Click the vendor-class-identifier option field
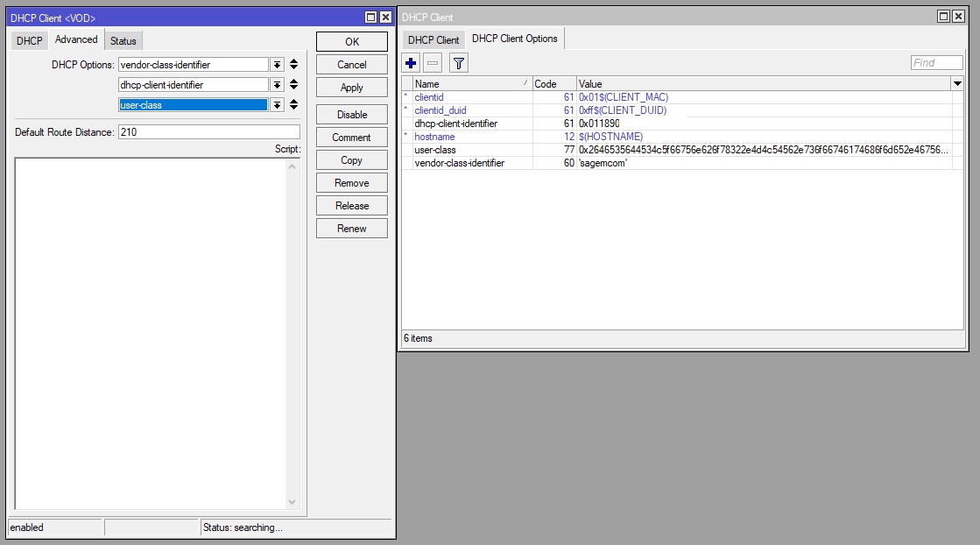The image size is (980, 545). (x=194, y=65)
